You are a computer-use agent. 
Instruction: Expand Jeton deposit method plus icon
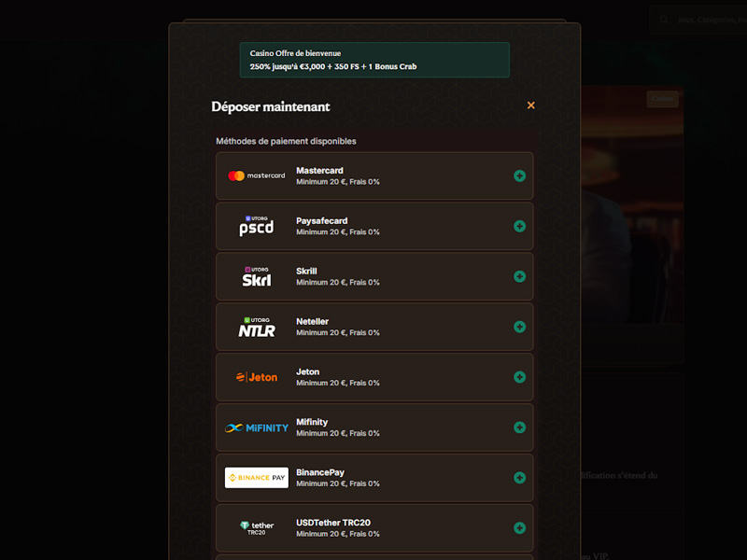point(519,377)
